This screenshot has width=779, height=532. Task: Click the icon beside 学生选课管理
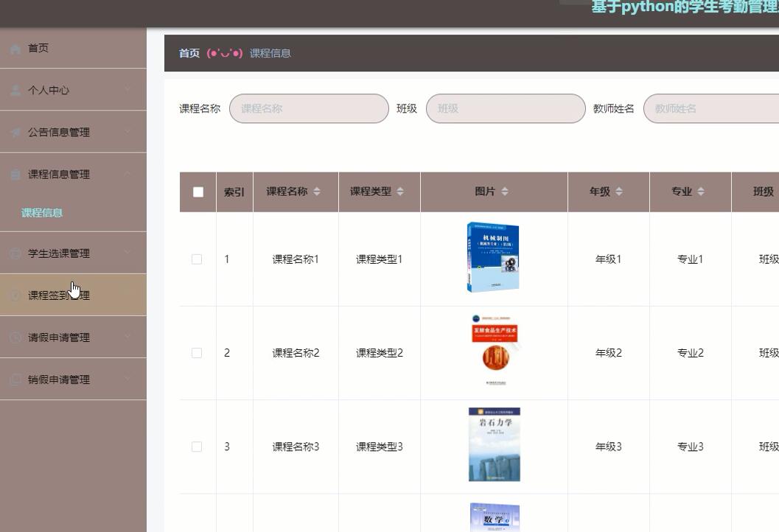tap(15, 253)
